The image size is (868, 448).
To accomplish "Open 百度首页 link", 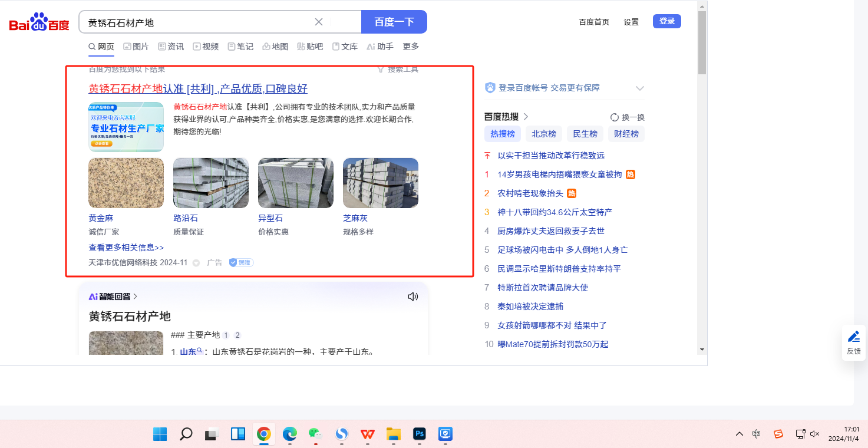I will [594, 22].
